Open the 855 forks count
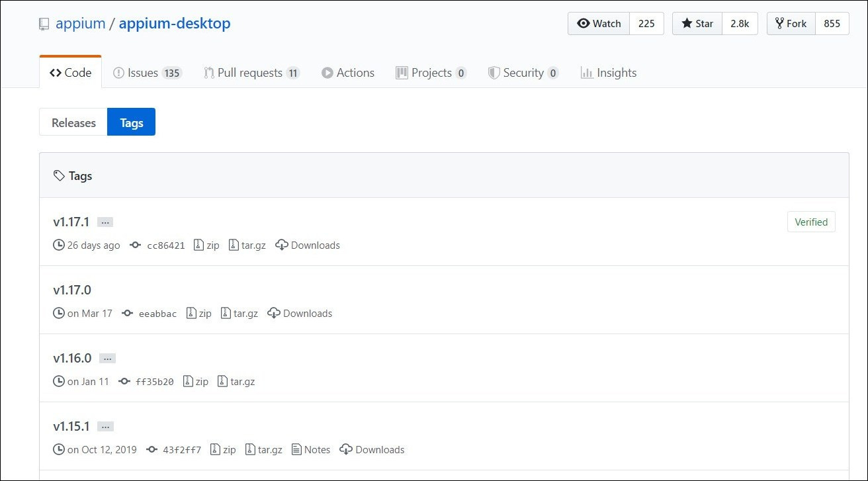868x481 pixels. tap(832, 23)
